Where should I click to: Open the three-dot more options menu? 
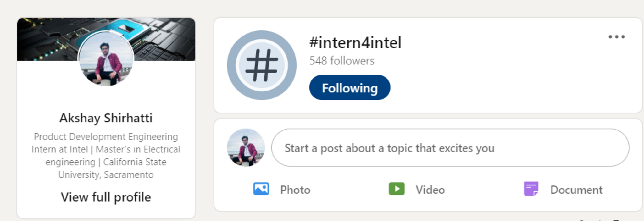pyautogui.click(x=616, y=37)
